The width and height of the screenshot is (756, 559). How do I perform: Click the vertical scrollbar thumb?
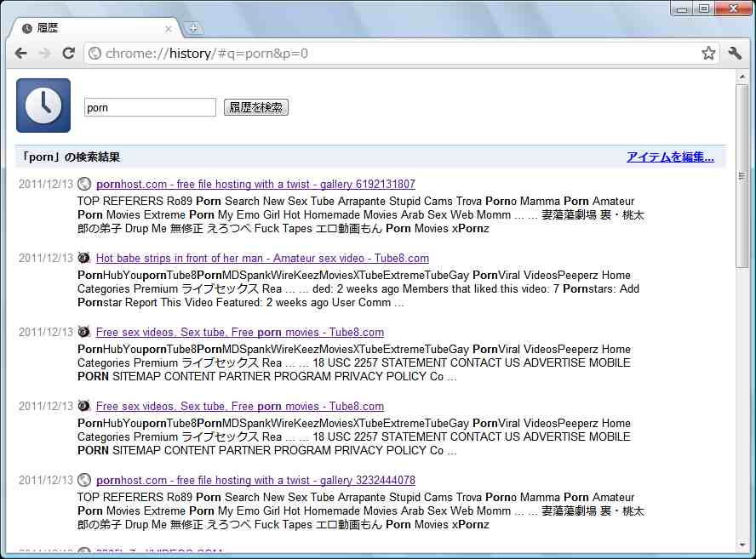742,176
